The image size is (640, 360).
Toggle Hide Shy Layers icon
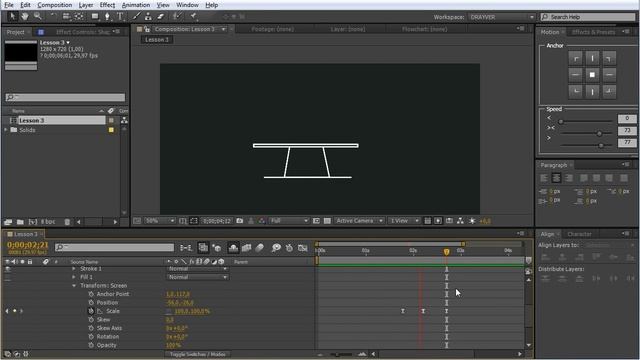click(x=233, y=248)
